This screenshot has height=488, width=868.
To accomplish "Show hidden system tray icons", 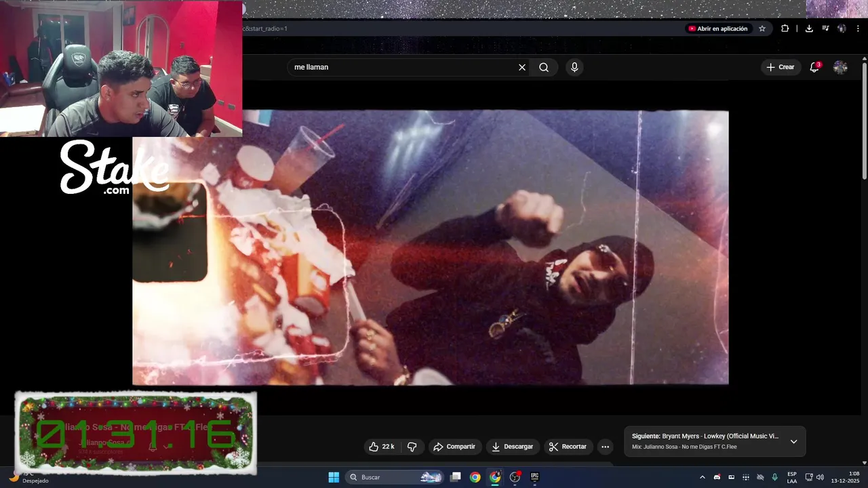I will click(x=702, y=477).
